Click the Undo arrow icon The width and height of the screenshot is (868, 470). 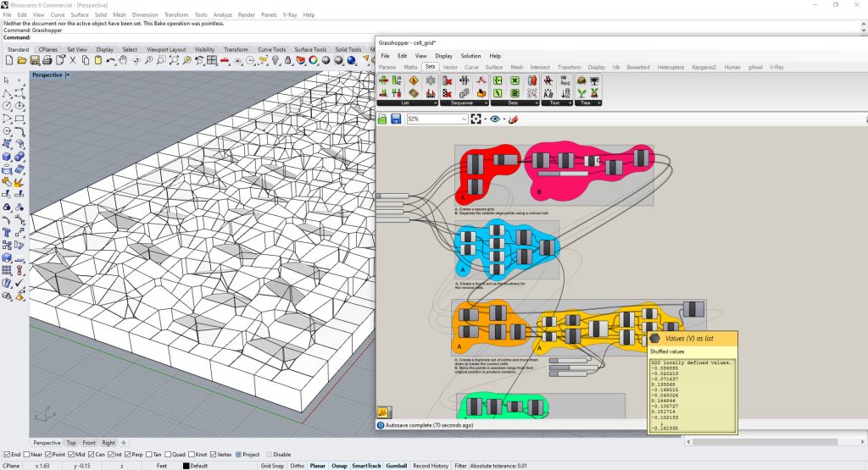[110, 60]
